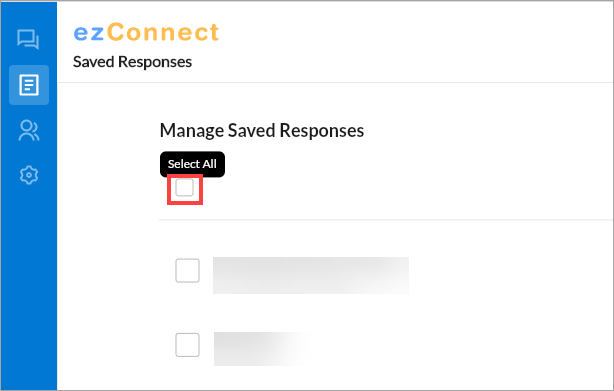
Task: Click the Saved Responses page title
Action: tap(132, 62)
